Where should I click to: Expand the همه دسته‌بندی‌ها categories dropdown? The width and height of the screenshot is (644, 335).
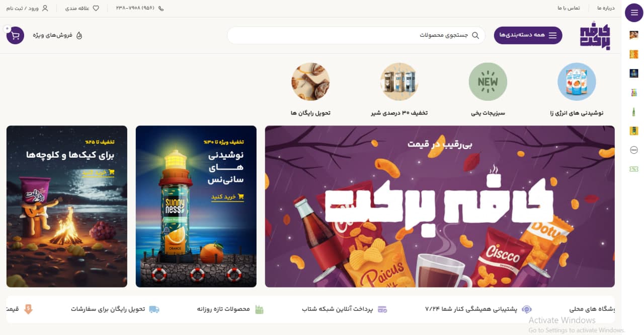click(528, 35)
